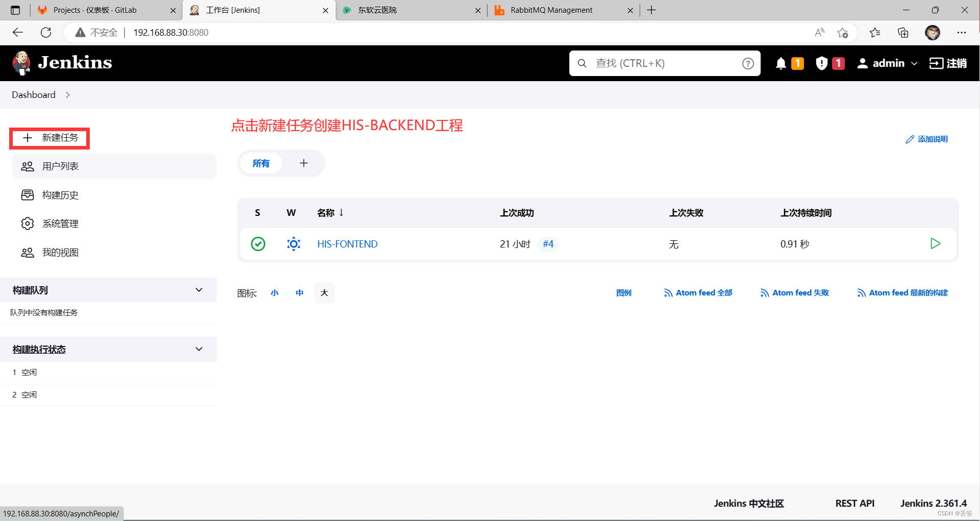Click the Dashboard breadcrumb link
The width and height of the screenshot is (980, 521).
click(x=34, y=95)
